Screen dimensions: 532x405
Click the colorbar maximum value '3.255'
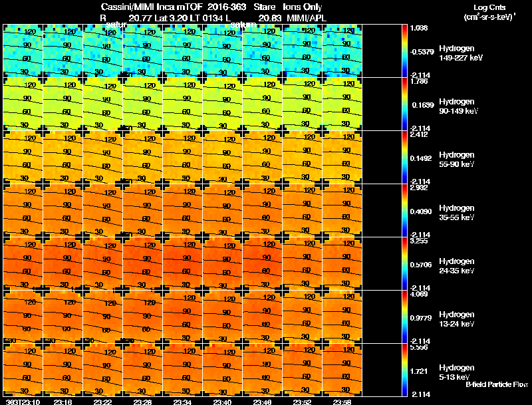point(419,241)
